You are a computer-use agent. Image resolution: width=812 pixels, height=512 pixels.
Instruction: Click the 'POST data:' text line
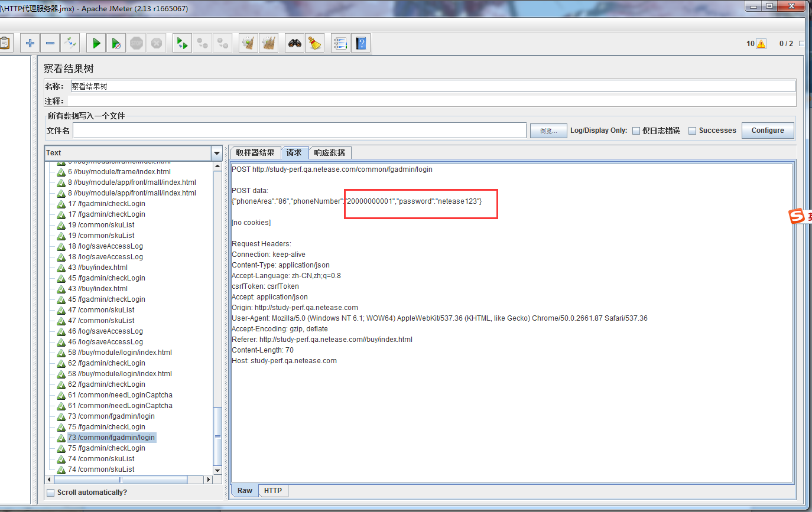coord(249,191)
